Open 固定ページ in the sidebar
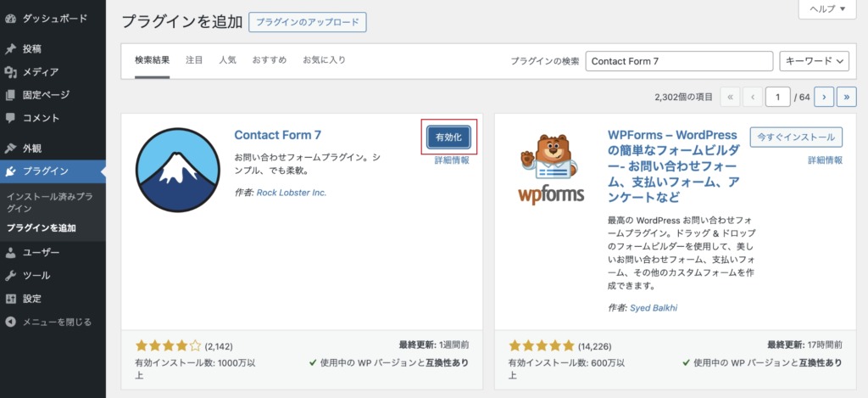 click(x=46, y=95)
